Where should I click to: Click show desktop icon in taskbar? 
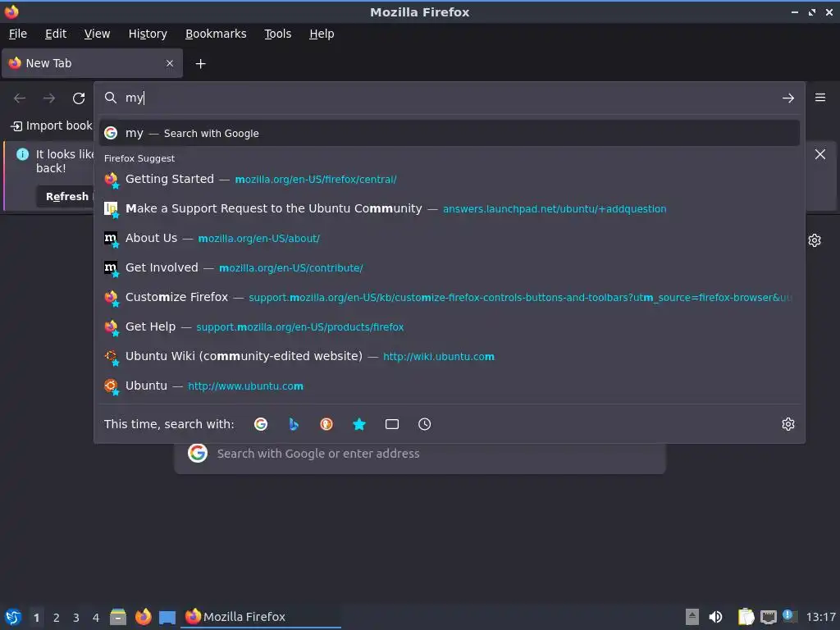[x=167, y=617]
